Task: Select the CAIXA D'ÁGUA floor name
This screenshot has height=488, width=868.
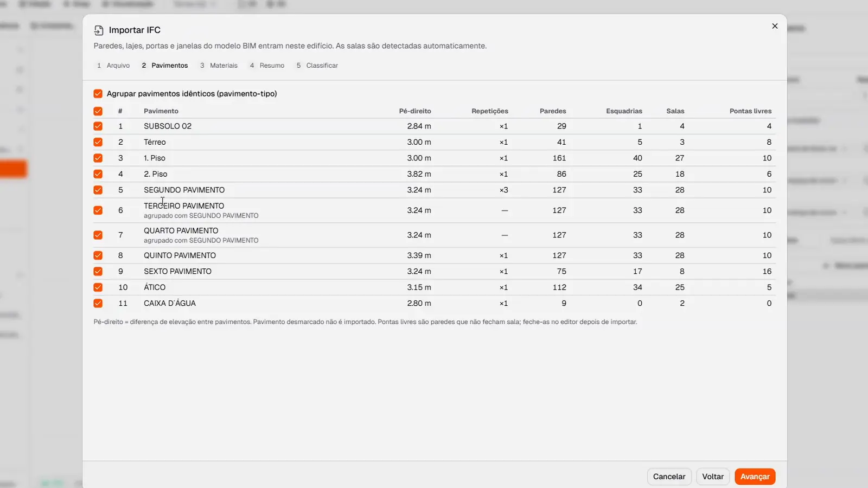Action: click(x=170, y=303)
